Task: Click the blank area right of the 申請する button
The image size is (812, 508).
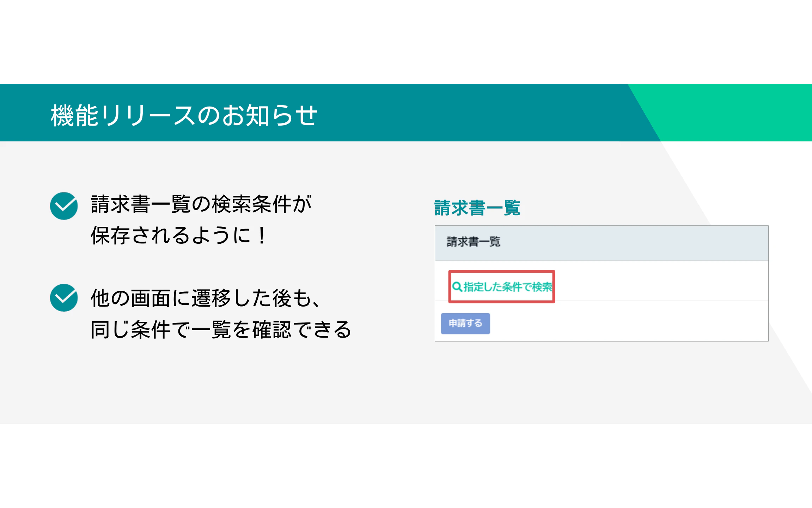Action: click(628, 323)
